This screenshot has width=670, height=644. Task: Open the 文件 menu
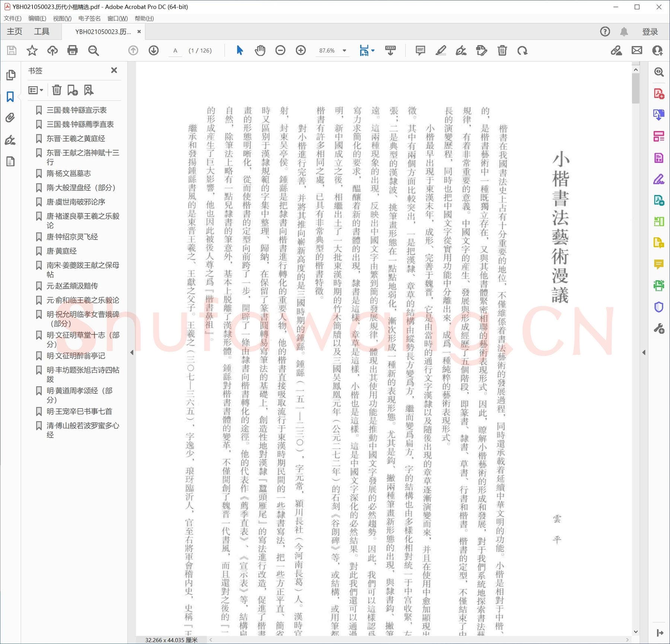click(x=13, y=18)
